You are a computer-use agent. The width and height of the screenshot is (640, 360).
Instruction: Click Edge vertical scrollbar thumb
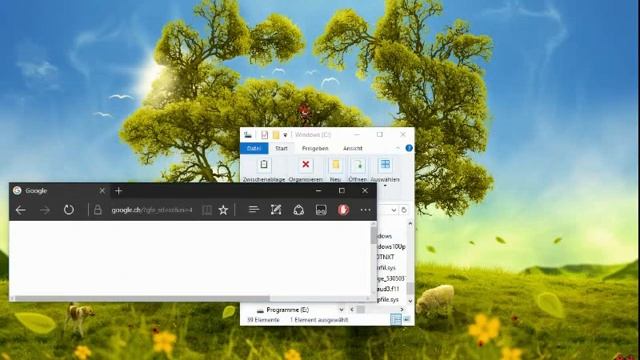coord(373,235)
